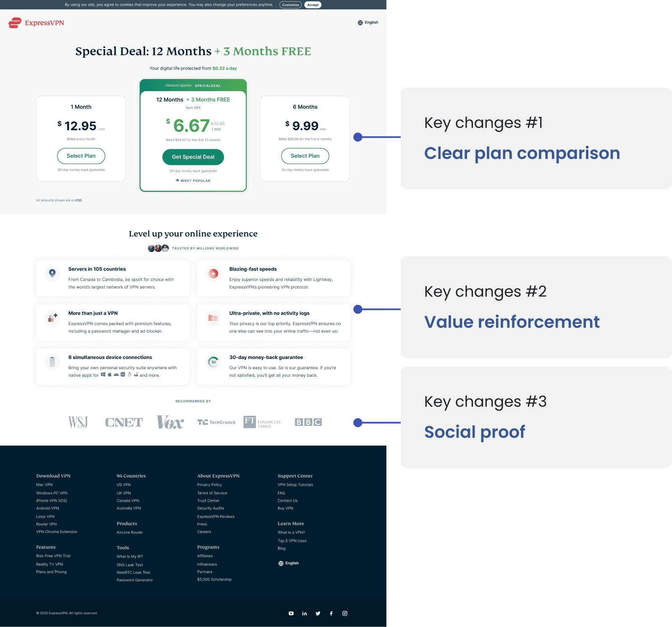Select Plan for the 6 Months option
The height and width of the screenshot is (627, 672).
(x=305, y=156)
